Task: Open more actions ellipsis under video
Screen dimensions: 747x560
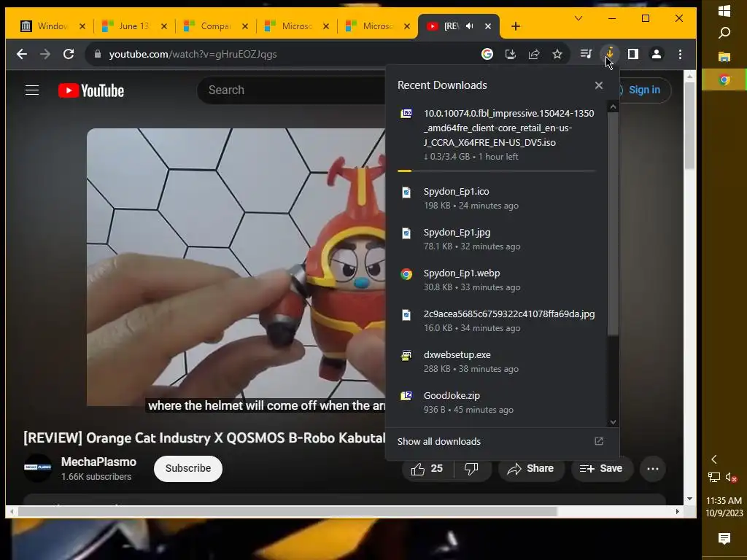Action: pyautogui.click(x=653, y=469)
